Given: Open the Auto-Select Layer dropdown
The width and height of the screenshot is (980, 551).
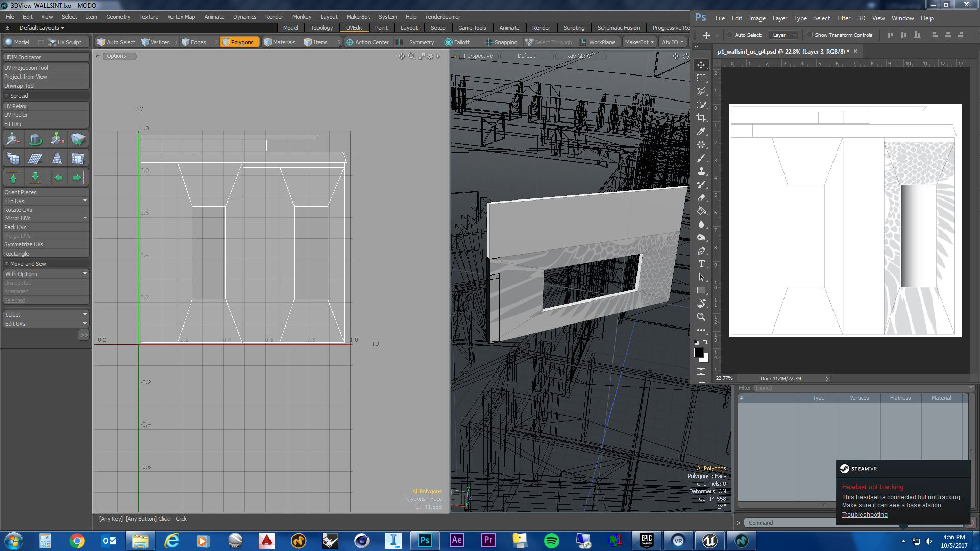Looking at the screenshot, I should click(783, 35).
